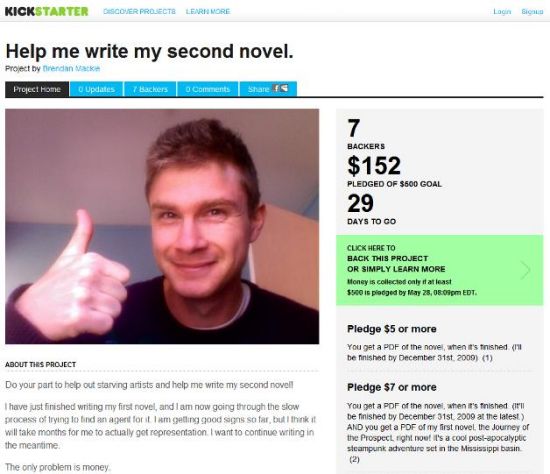Viewport: 550px width, 474px height.
Task: Open Learn More in top navigation
Action: (208, 12)
